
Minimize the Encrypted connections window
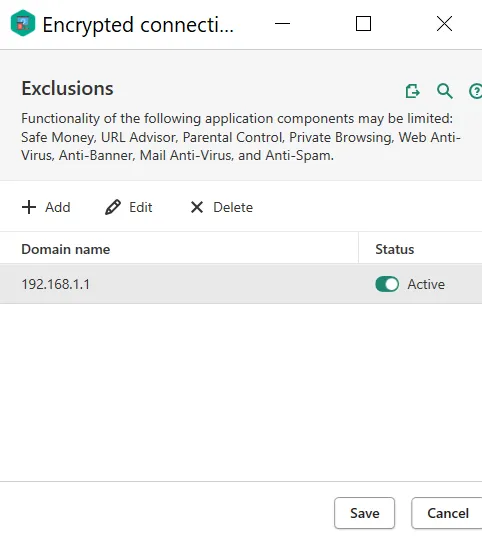pos(282,23)
